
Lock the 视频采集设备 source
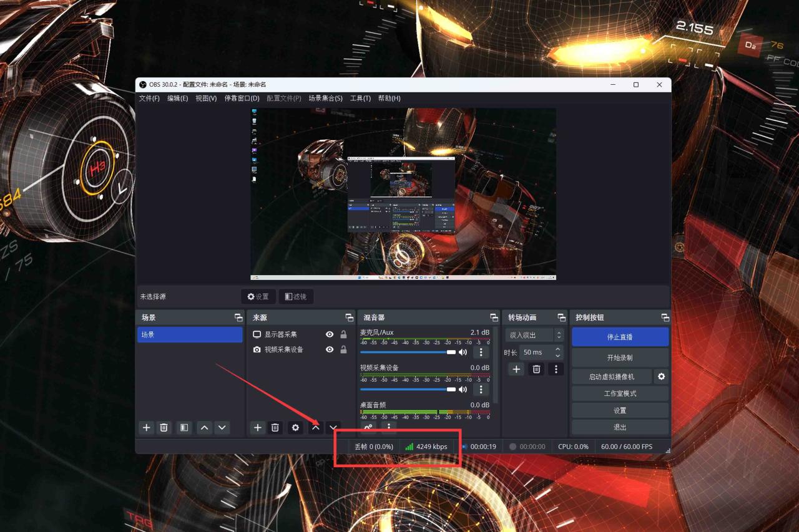(x=343, y=350)
